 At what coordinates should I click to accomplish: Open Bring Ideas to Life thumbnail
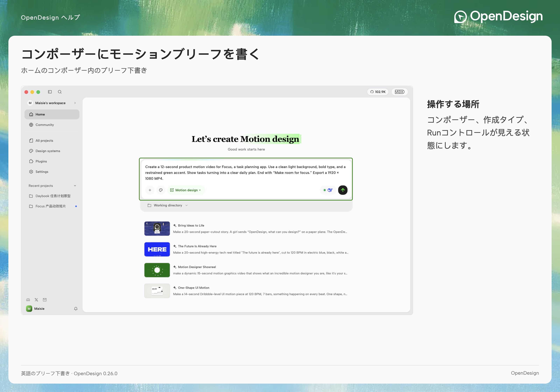pyautogui.click(x=157, y=229)
